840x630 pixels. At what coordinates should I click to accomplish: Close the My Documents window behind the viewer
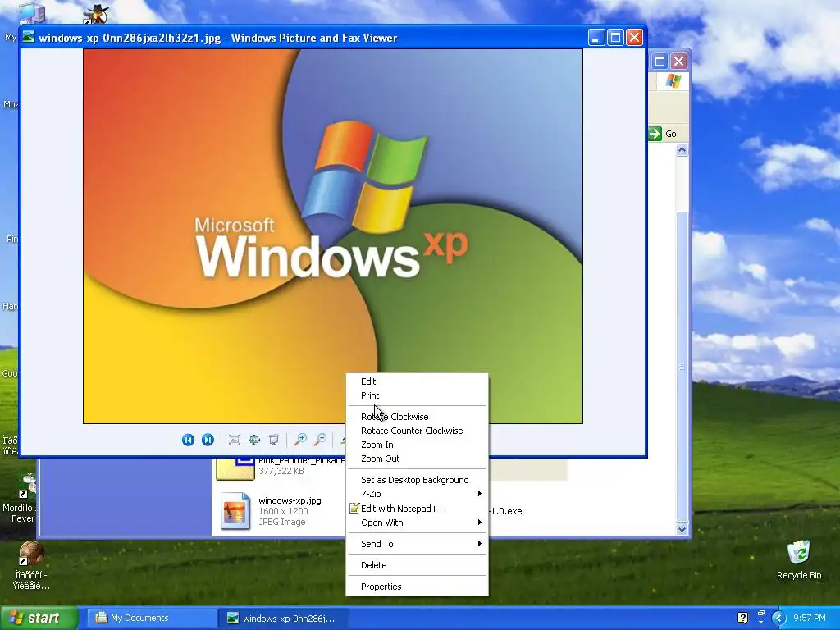pos(678,61)
